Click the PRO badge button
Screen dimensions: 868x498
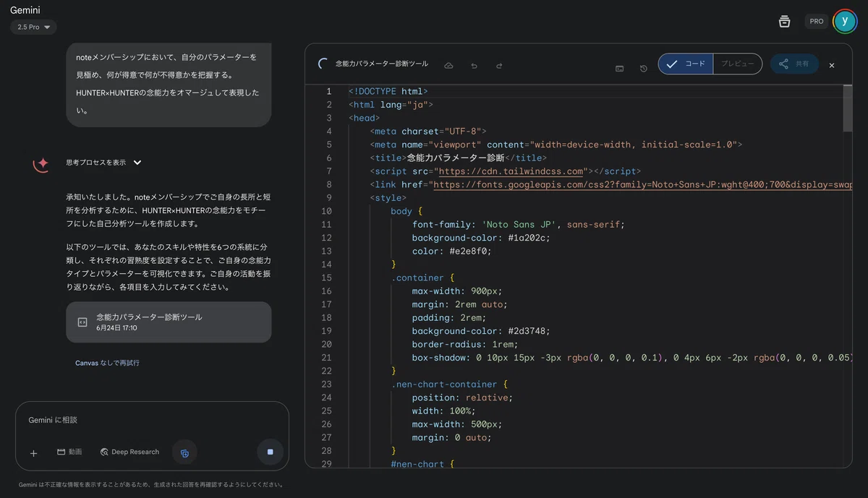(817, 21)
